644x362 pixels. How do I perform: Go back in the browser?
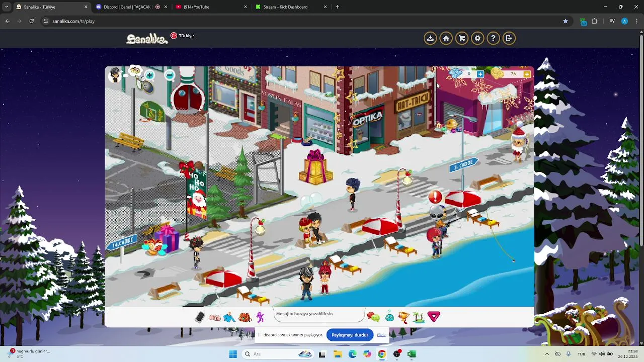pyautogui.click(x=7, y=21)
